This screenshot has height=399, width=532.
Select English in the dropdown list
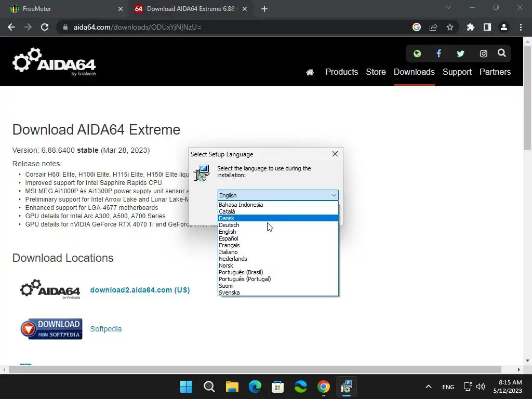(278, 232)
